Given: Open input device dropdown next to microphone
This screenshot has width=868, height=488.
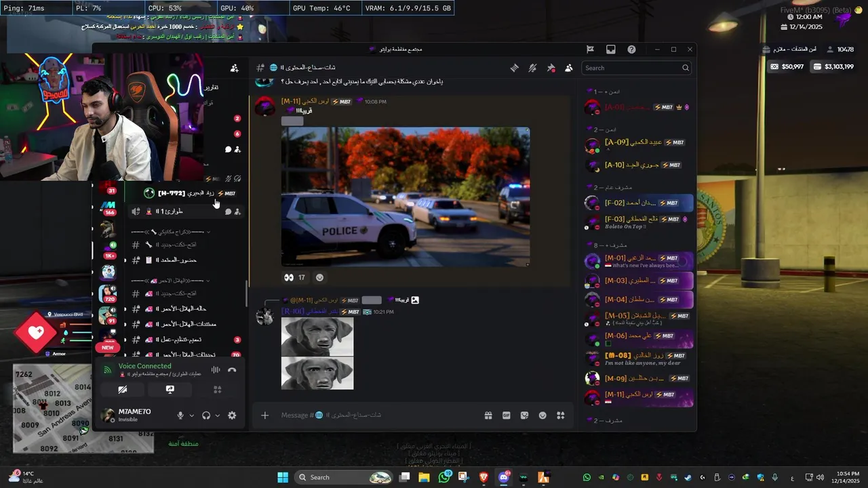Looking at the screenshot, I should [192, 415].
